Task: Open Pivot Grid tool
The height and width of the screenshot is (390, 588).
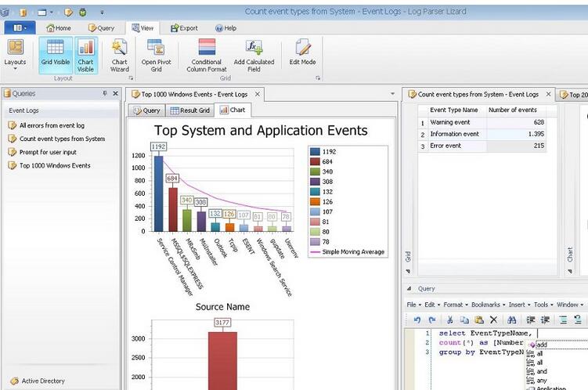Action: tap(156, 55)
